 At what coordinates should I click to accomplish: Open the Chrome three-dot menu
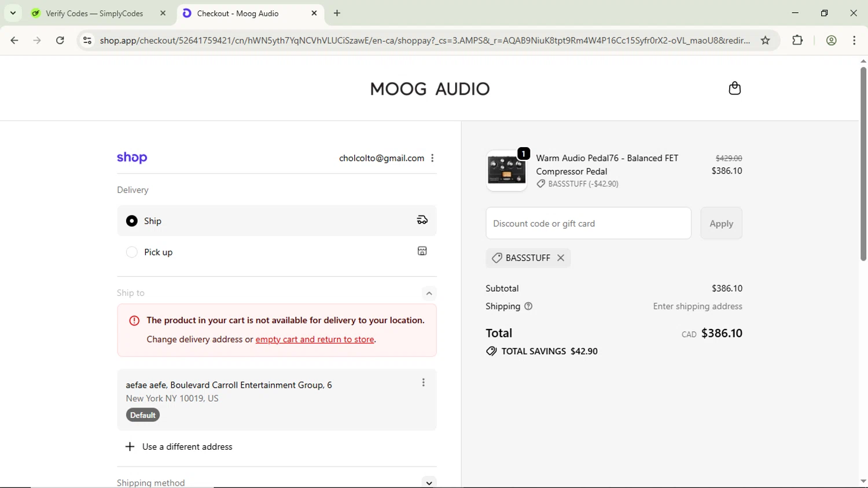(854, 40)
